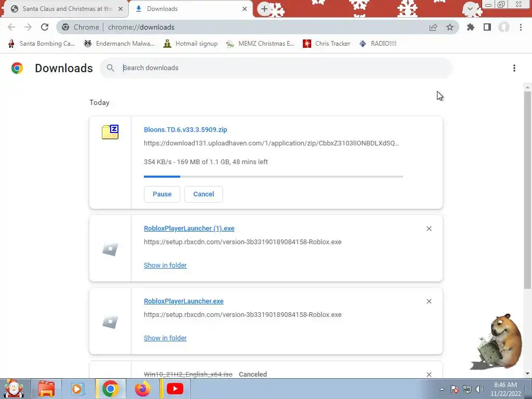Open the Santa Bombing Ca... bookmark

coord(42,44)
